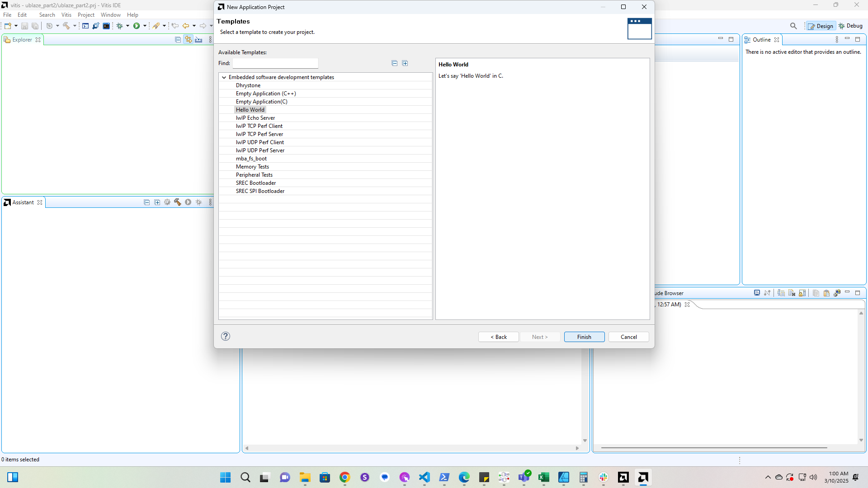Open the New wizard dropdown arrow

click(x=16, y=26)
